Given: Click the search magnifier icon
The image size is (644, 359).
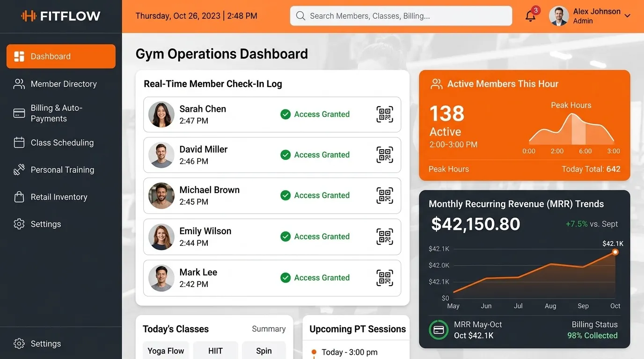Looking at the screenshot, I should click(301, 16).
